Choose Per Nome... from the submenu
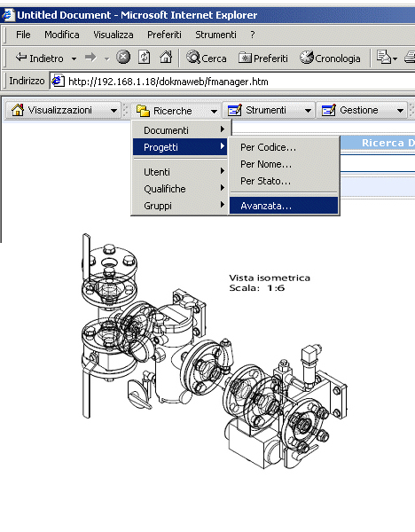 [x=284, y=164]
